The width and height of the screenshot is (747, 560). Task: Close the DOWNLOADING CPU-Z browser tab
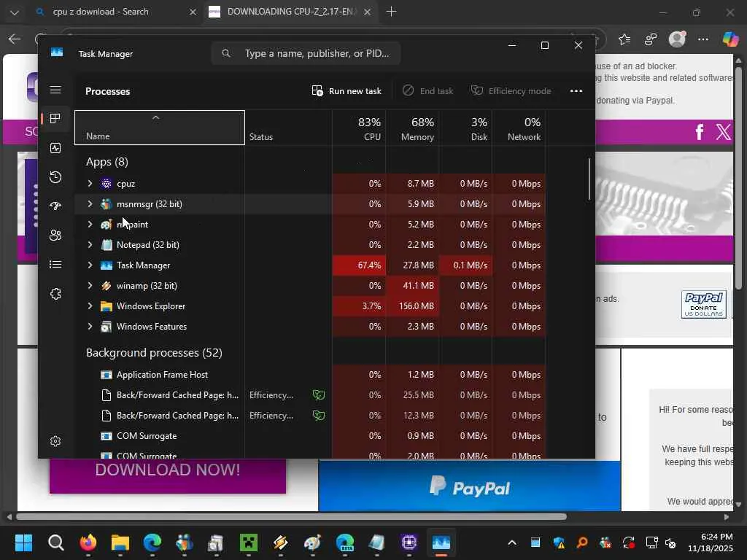pos(368,12)
